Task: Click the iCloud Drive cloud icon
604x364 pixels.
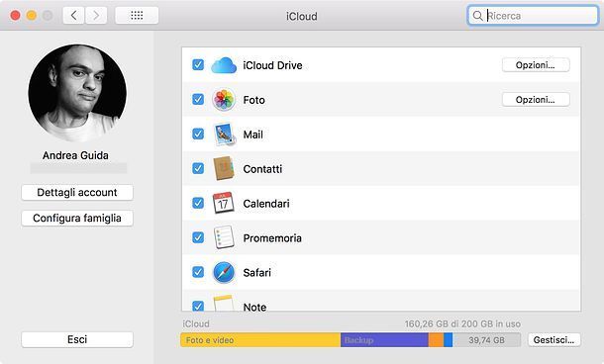Action: (224, 65)
